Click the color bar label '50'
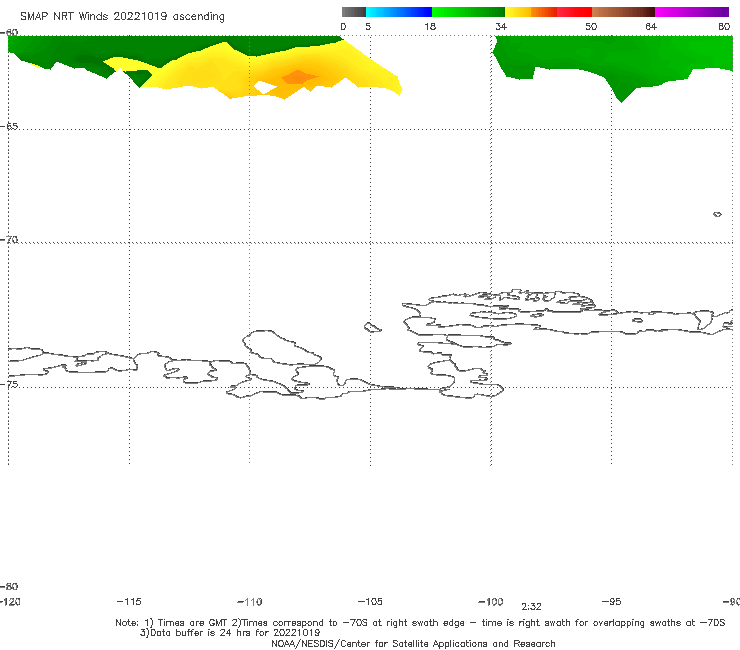Screen dimensions: 740x650 click(591, 27)
